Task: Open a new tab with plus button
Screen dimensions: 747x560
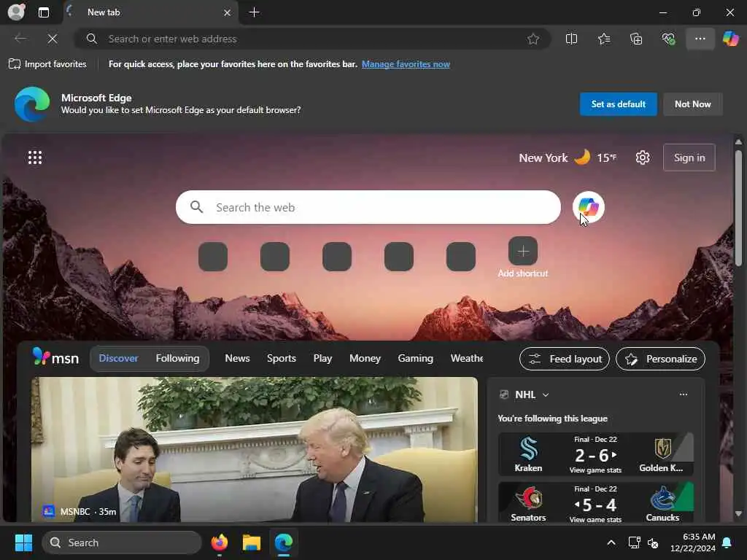Action: (255, 12)
